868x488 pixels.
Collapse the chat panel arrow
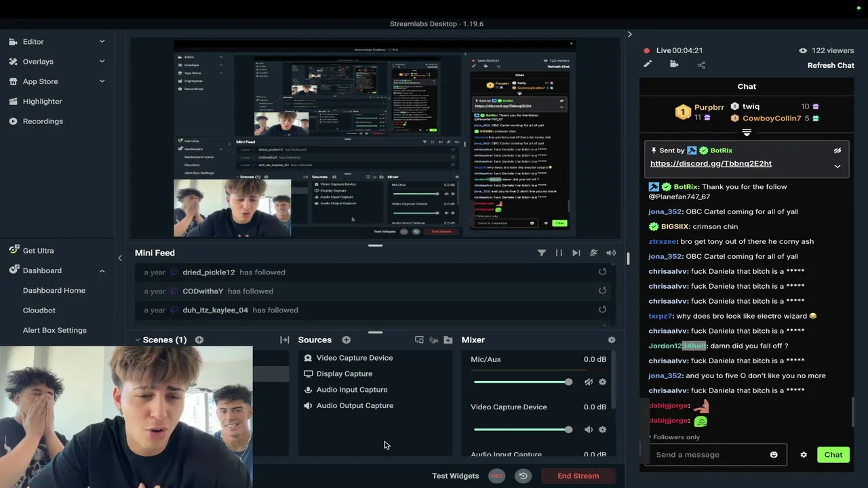(x=629, y=34)
